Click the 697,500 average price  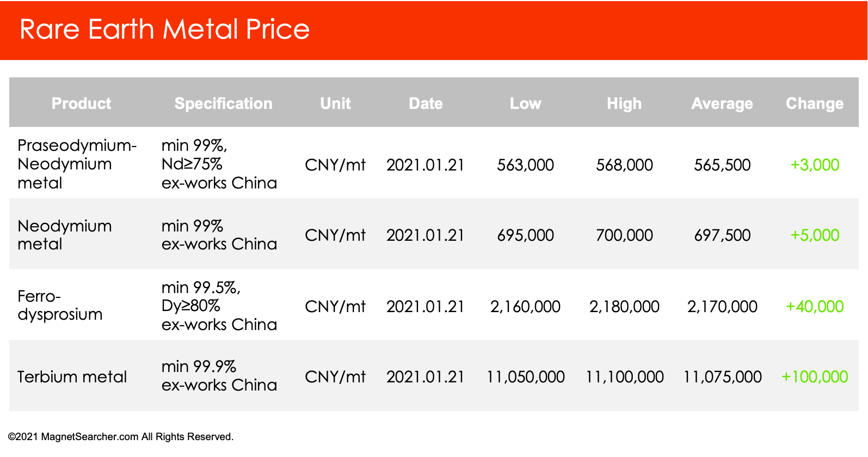tap(722, 235)
